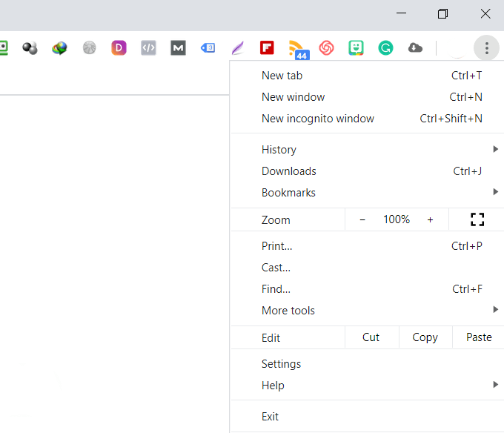Open the dark M extension icon
This screenshot has width=504, height=433.
[x=178, y=48]
